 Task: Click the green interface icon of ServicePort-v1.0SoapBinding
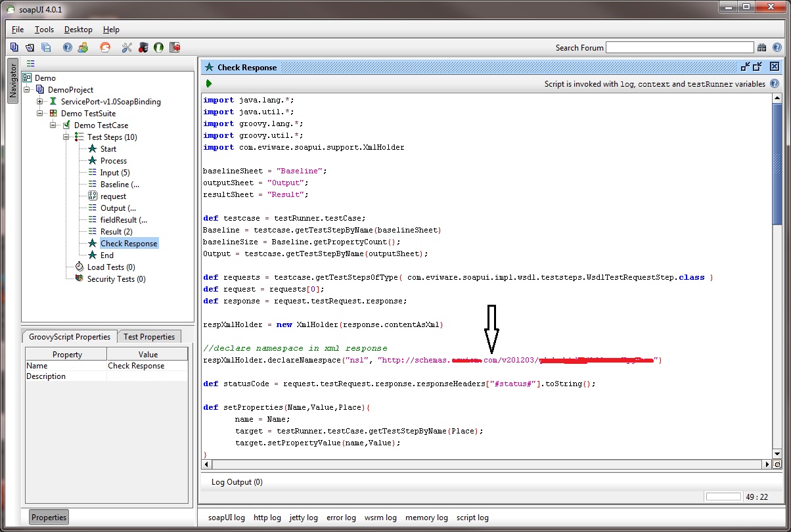click(x=53, y=102)
